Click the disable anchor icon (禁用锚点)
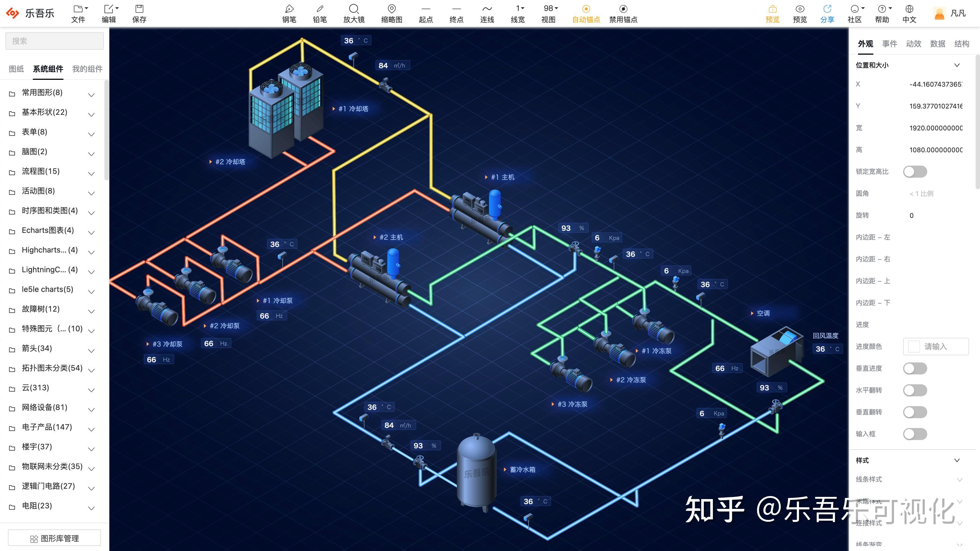Viewport: 980px width, 551px height. 623,13
